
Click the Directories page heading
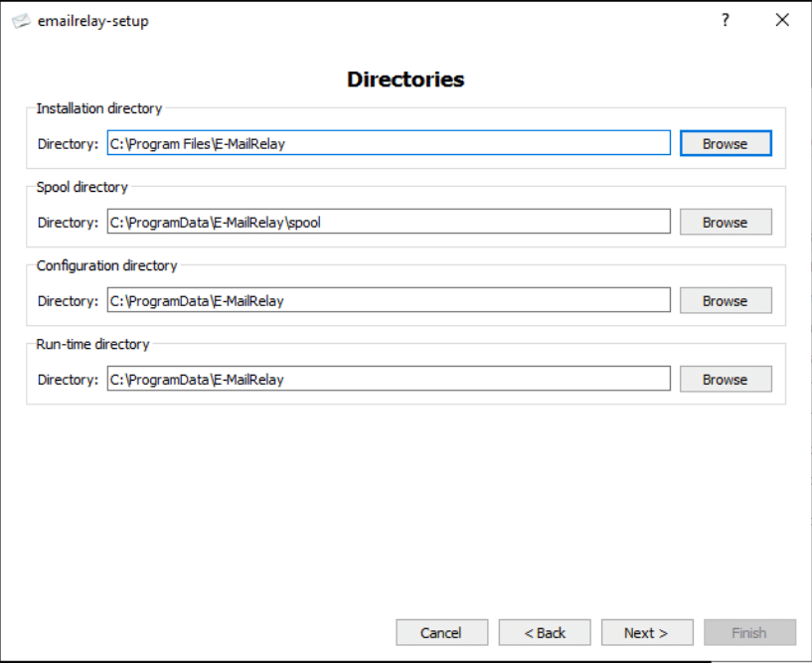point(406,80)
